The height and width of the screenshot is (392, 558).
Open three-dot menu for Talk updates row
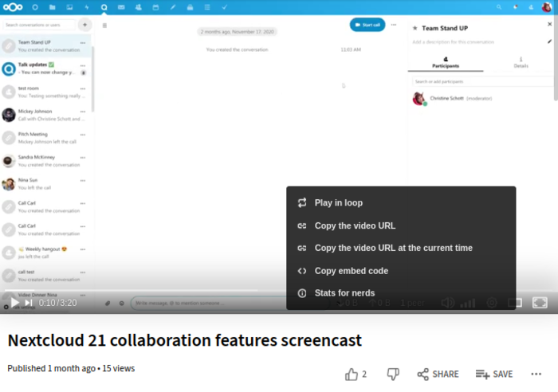(83, 65)
